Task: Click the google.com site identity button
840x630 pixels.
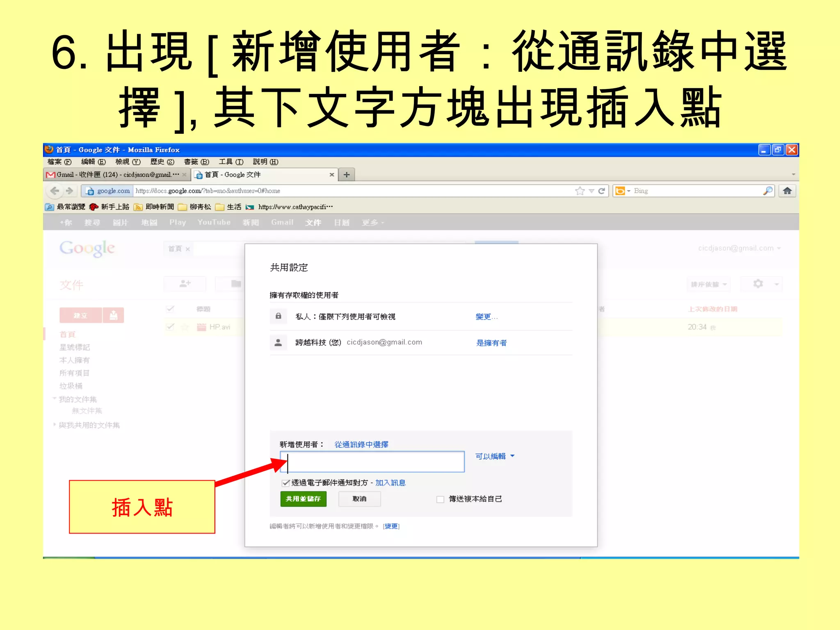Action: 108,191
